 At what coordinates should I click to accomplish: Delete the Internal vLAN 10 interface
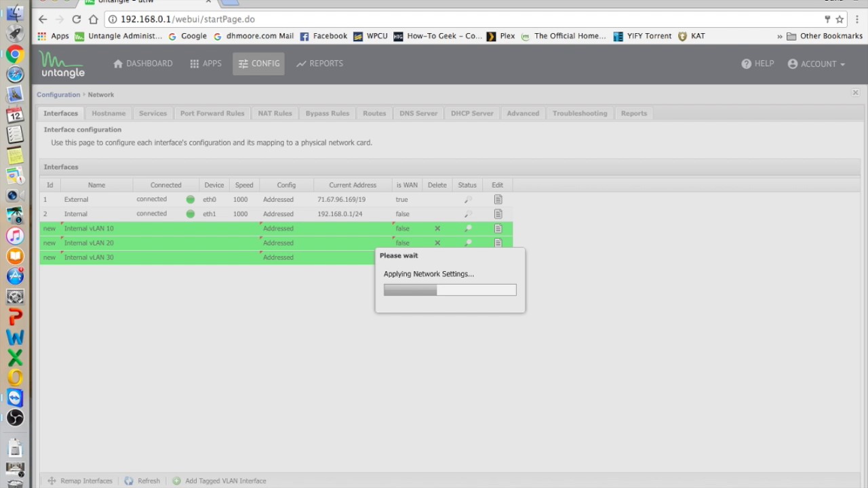click(437, 228)
